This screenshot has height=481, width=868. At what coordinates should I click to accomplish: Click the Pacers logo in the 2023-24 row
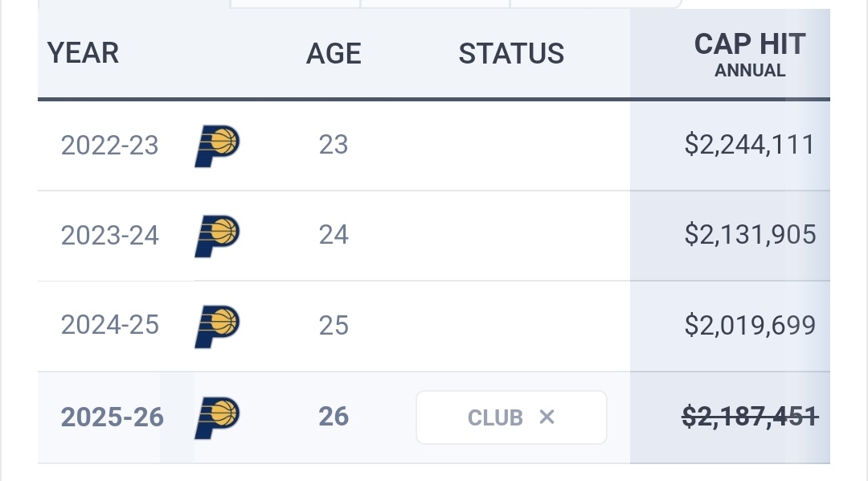217,236
